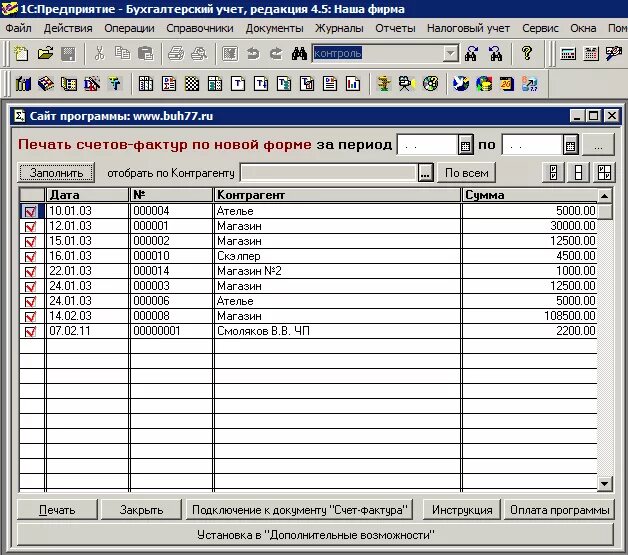Screen dimensions: 628x555
Task: Expand the контроль search combo box dropdown
Action: [451, 53]
